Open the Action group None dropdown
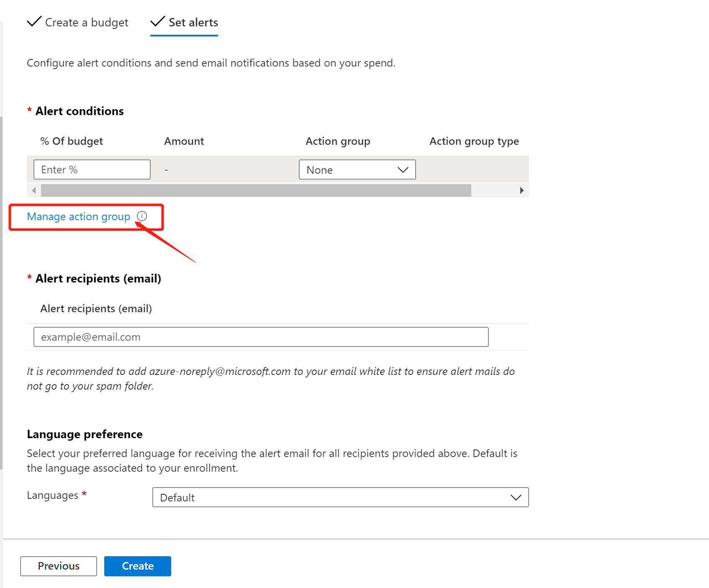709x588 pixels. point(357,169)
